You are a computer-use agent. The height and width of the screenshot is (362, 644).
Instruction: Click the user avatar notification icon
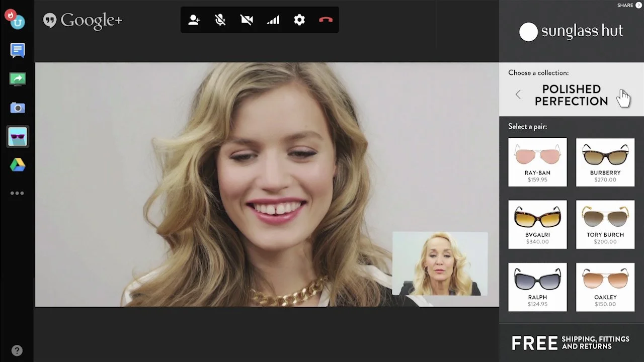click(x=15, y=20)
